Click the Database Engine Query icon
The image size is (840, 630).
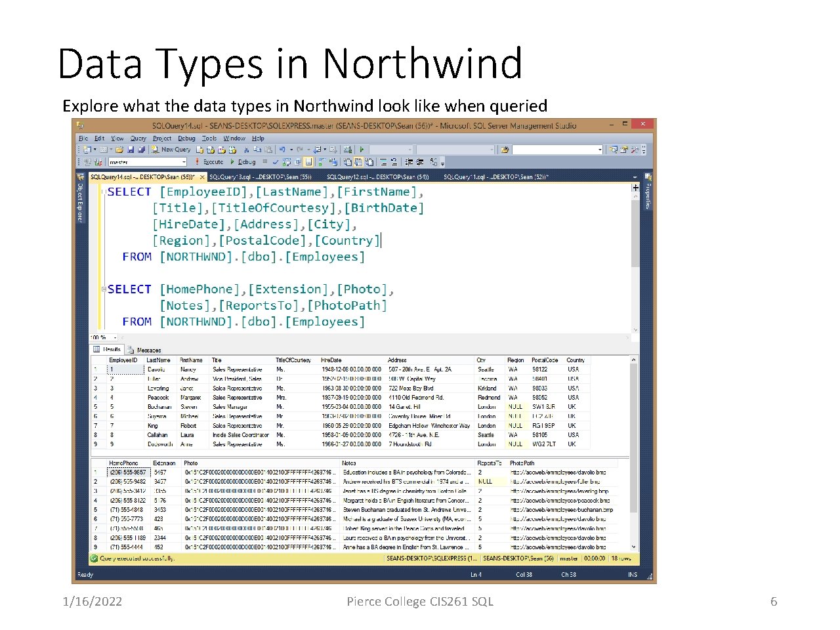(x=199, y=150)
